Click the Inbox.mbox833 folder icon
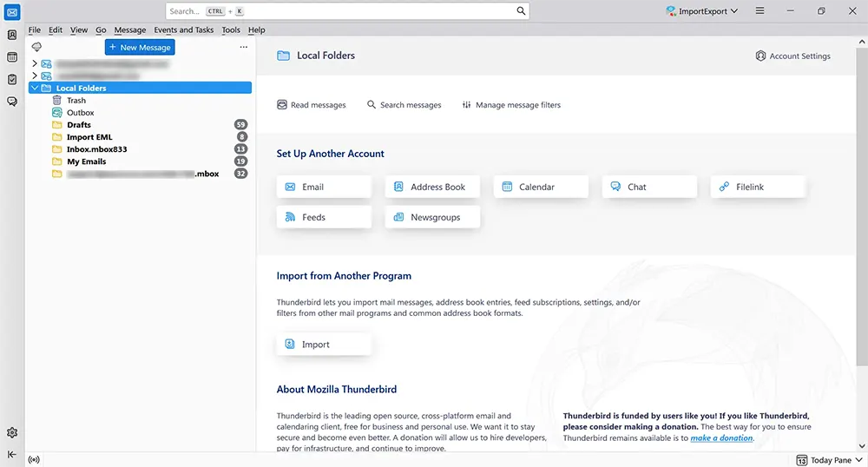 point(56,148)
